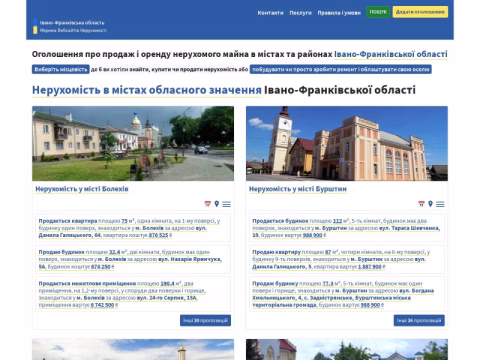Click Інші 20 пропозицій button
This screenshot has width=480, height=360.
click(205, 320)
